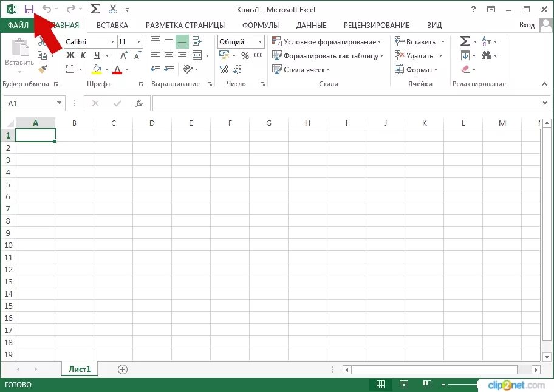Open the Формат cells dropdown
The width and height of the screenshot is (554, 392).
(416, 70)
